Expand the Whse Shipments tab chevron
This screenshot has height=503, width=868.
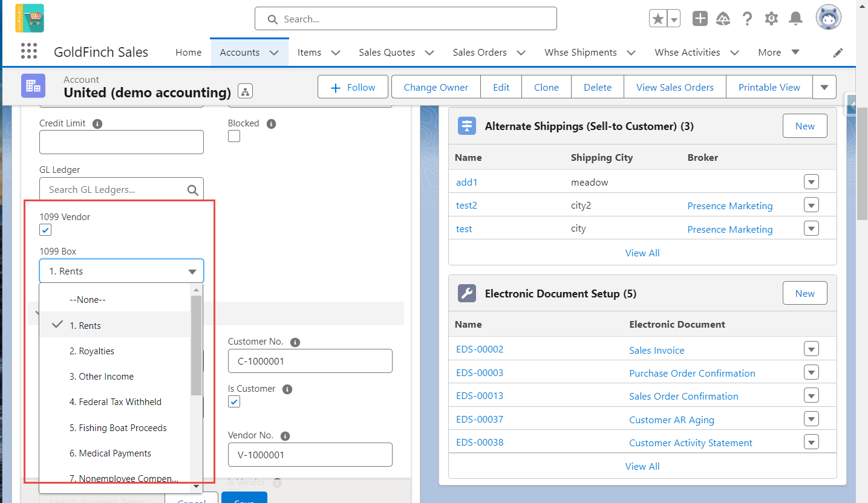tap(631, 53)
